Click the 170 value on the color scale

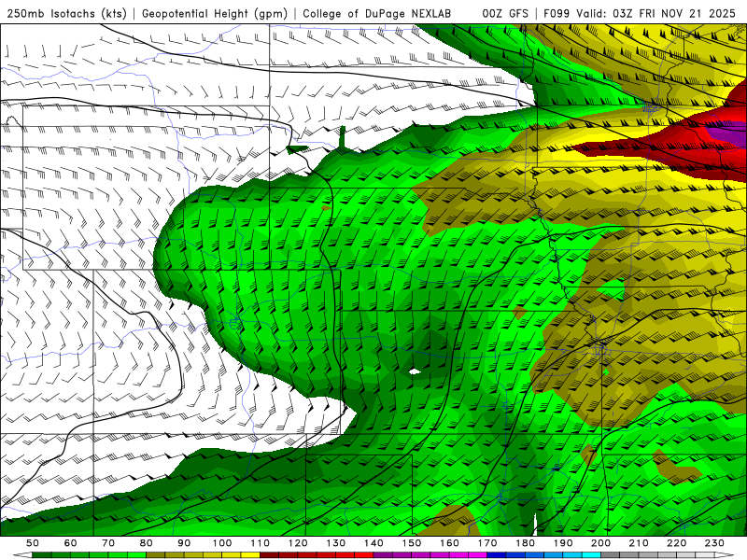coord(487,543)
